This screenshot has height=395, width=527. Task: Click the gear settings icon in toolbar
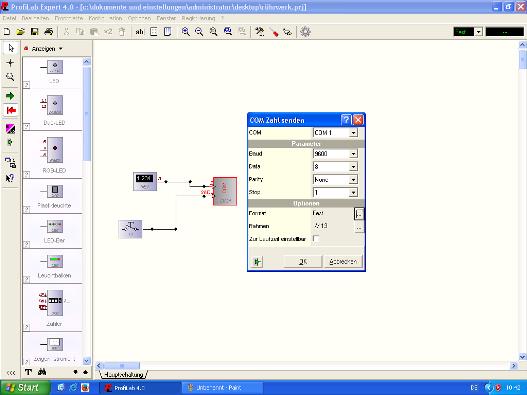click(305, 32)
